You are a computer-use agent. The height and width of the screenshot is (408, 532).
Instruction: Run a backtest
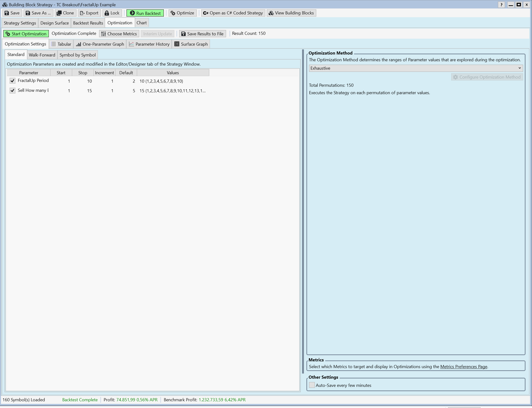pyautogui.click(x=145, y=13)
